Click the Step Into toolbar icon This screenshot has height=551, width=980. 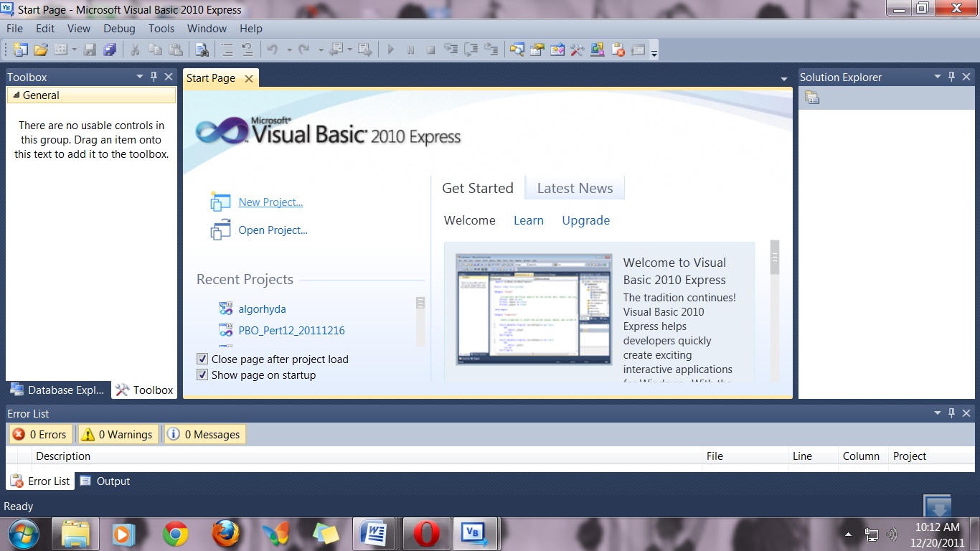[451, 50]
